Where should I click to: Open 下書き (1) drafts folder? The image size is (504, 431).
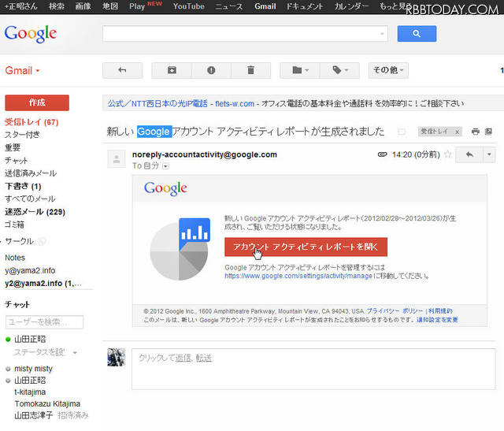click(x=23, y=186)
